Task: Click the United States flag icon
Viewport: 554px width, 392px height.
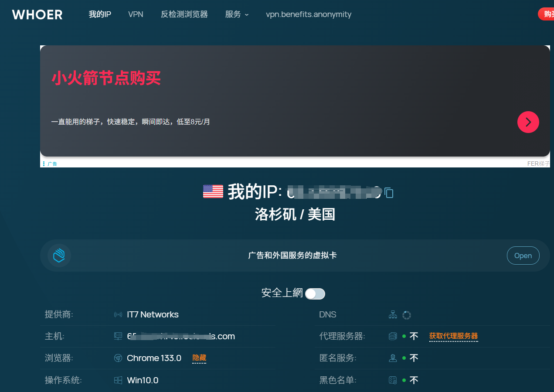Action: click(x=213, y=191)
